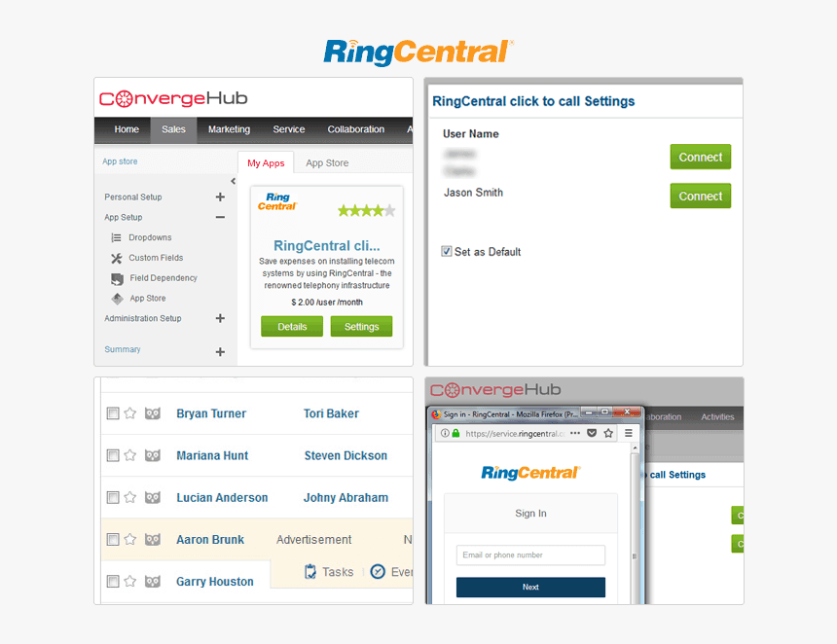Image resolution: width=837 pixels, height=644 pixels.
Task: Open the Collaboration menu
Action: coord(356,129)
